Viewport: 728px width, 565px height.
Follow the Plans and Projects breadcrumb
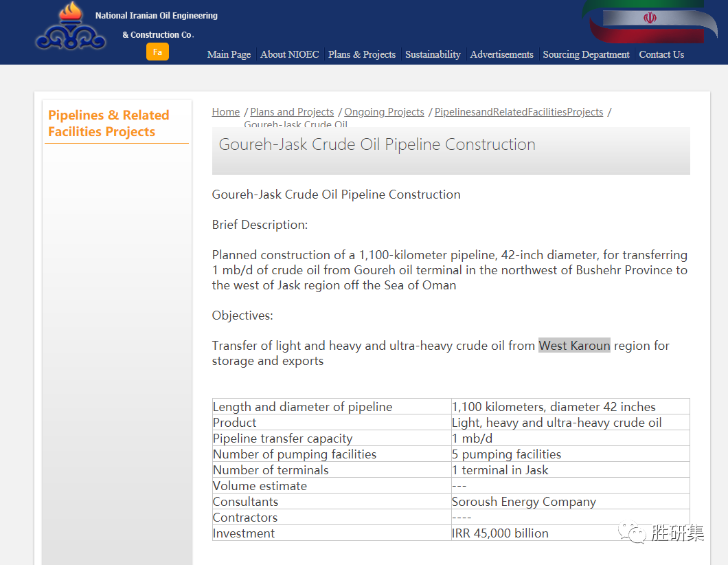[292, 112]
